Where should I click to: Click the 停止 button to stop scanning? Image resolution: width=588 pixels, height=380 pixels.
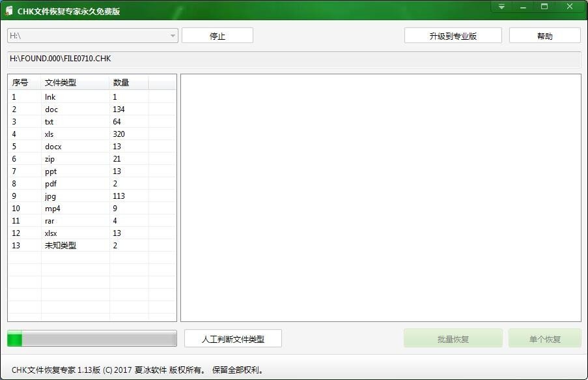pyautogui.click(x=217, y=35)
